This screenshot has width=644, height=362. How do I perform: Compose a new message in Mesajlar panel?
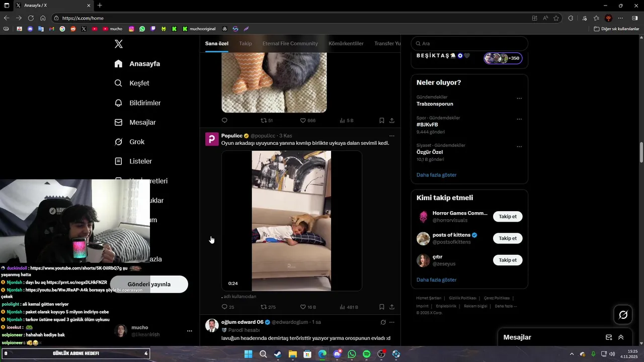tap(609, 337)
